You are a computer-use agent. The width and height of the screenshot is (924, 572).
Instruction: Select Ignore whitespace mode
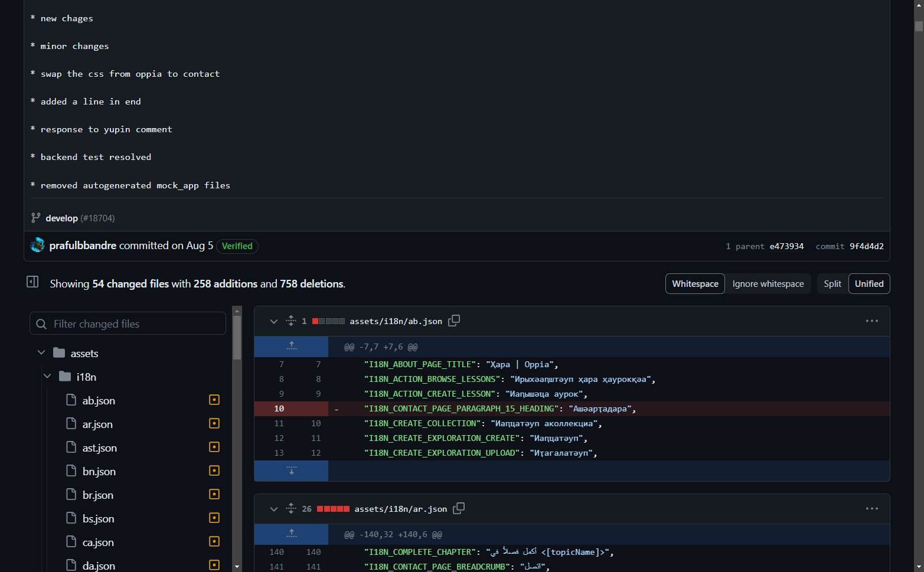coord(768,284)
